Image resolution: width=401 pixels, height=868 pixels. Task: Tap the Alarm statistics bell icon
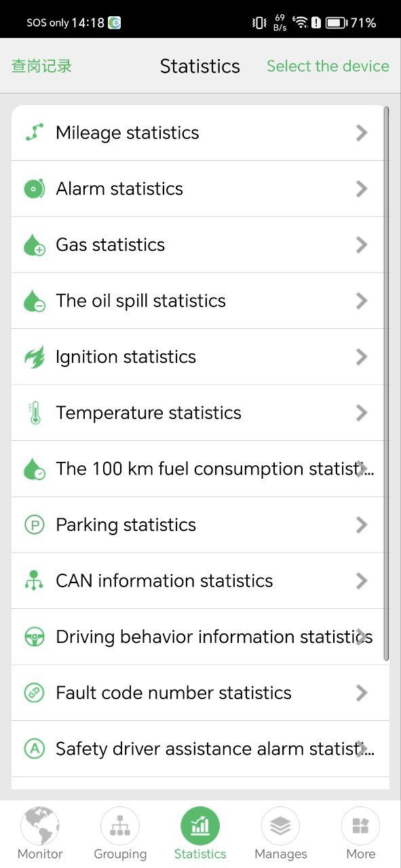tap(34, 189)
